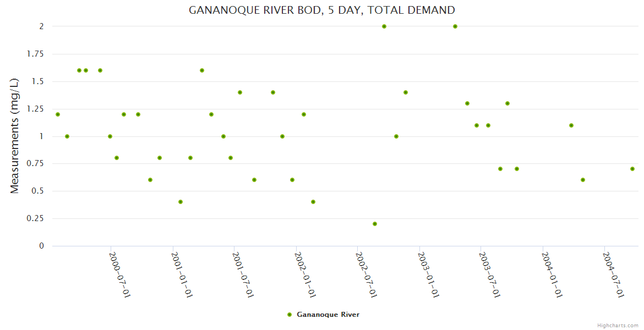Click the lowest data point at 0.2 mg/L
The height and width of the screenshot is (330, 644).
pos(375,224)
